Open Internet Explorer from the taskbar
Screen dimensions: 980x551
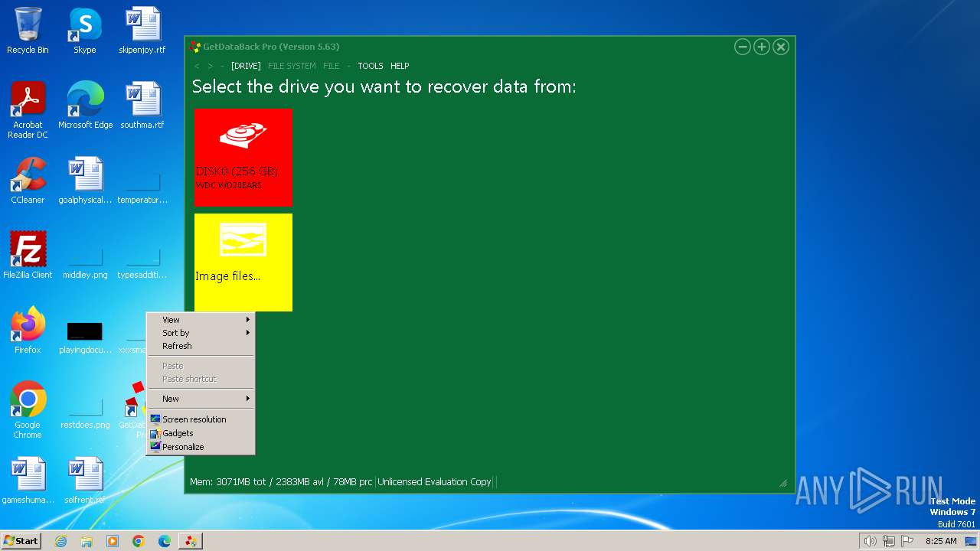[60, 541]
